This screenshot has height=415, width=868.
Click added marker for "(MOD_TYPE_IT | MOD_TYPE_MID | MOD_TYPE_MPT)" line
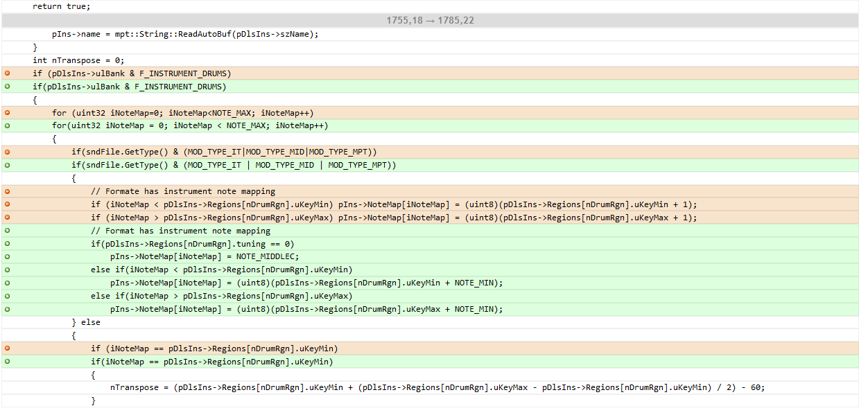7,166
